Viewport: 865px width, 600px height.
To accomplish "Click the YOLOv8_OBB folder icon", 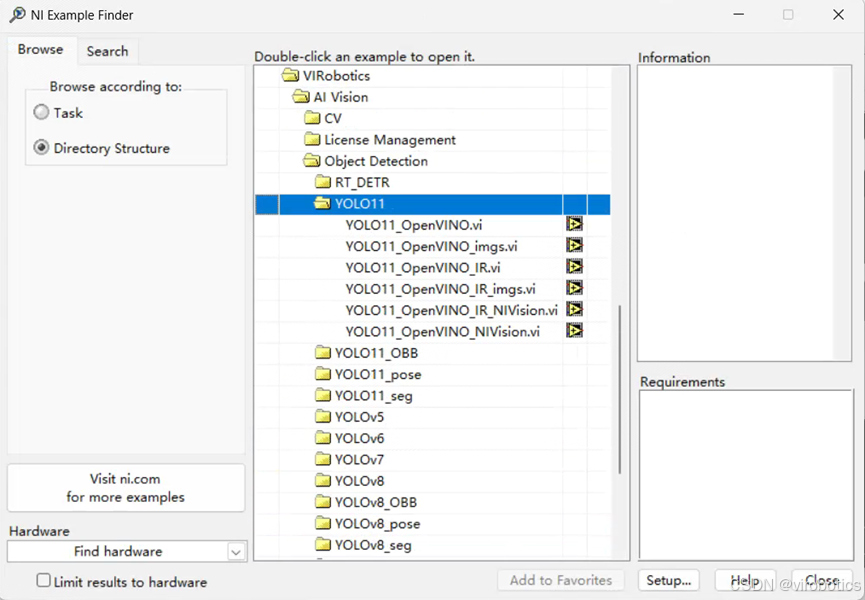I will 323,502.
